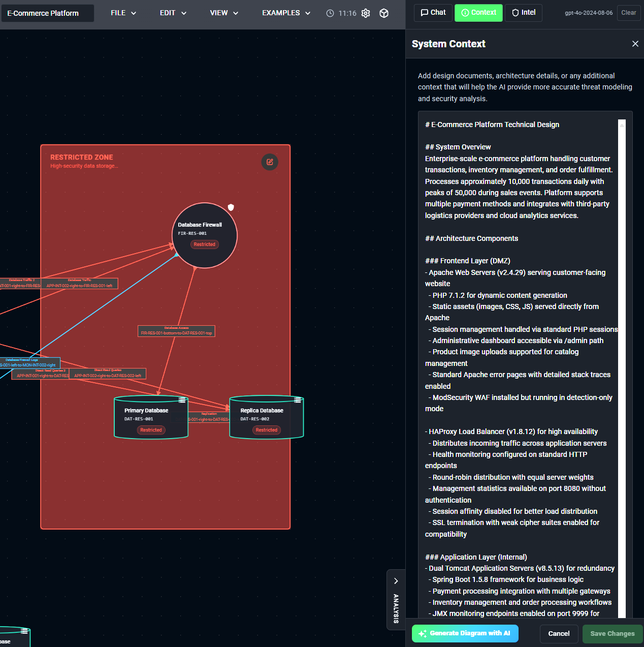The width and height of the screenshot is (644, 647).
Task: Expand the EXAMPLES dropdown menu
Action: (x=286, y=13)
